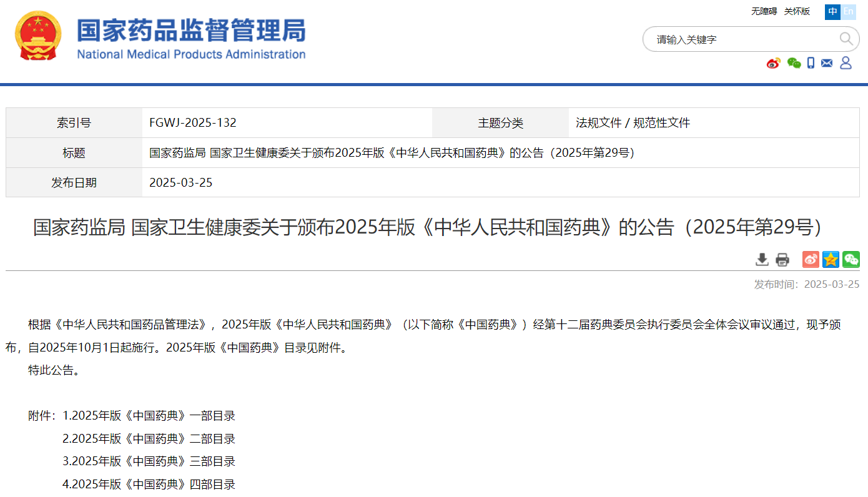Download the announcement via download icon
Viewport: 868px width, 497px height.
762,260
